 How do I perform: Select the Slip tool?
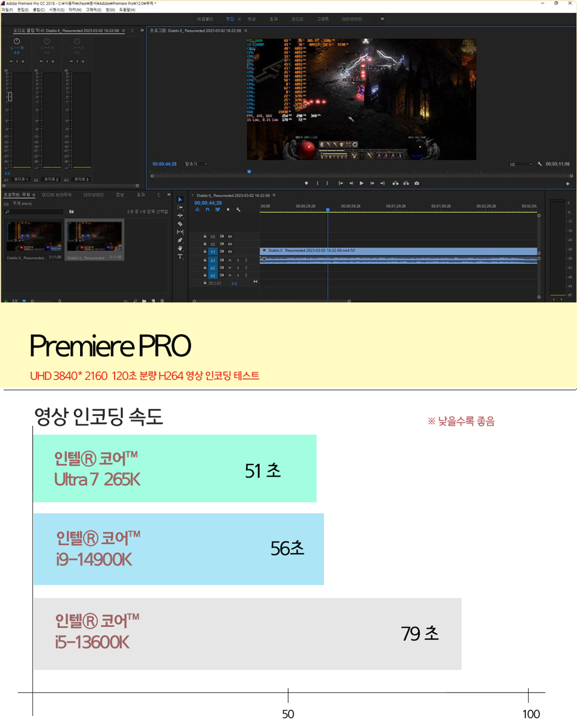pos(180,231)
